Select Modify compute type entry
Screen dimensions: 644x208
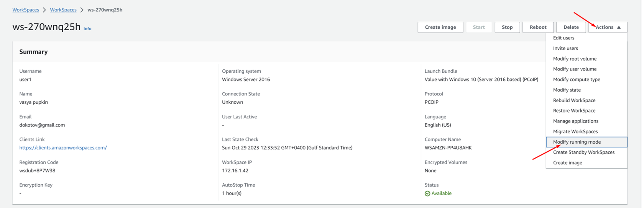pos(586,79)
